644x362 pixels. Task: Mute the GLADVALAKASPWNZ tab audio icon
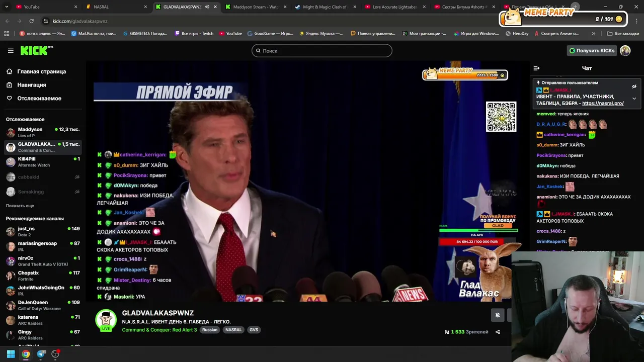[x=207, y=7]
